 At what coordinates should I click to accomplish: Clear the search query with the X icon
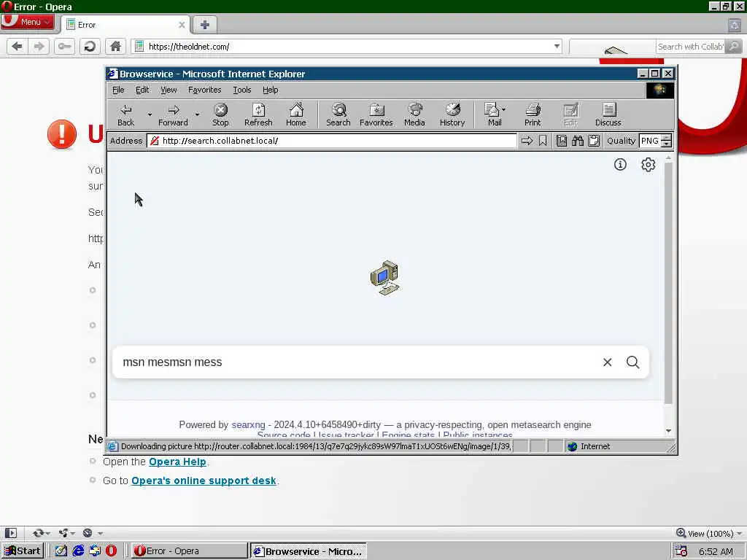tap(607, 362)
